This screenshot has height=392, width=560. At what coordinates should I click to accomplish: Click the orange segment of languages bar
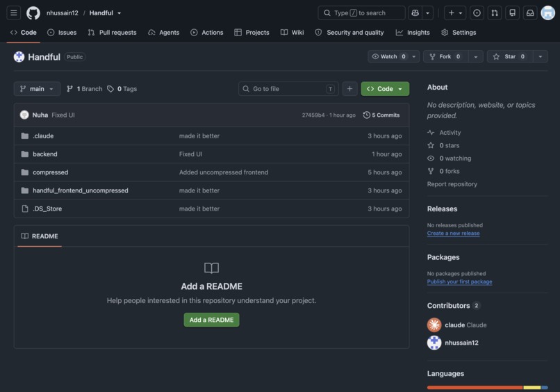pos(475,387)
